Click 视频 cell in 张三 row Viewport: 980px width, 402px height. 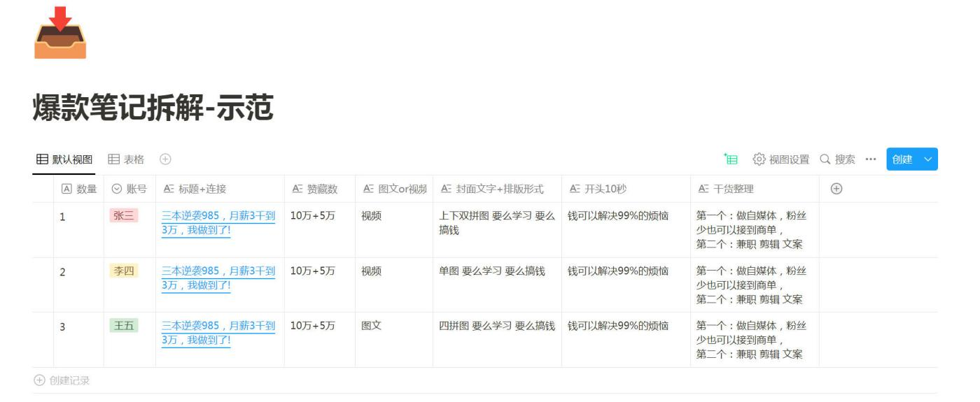pos(394,230)
